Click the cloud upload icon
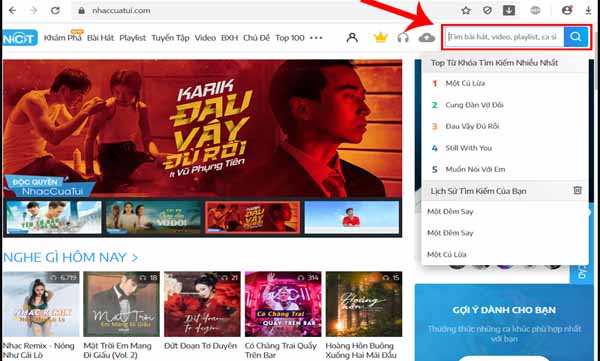The image size is (600, 361). point(427,38)
